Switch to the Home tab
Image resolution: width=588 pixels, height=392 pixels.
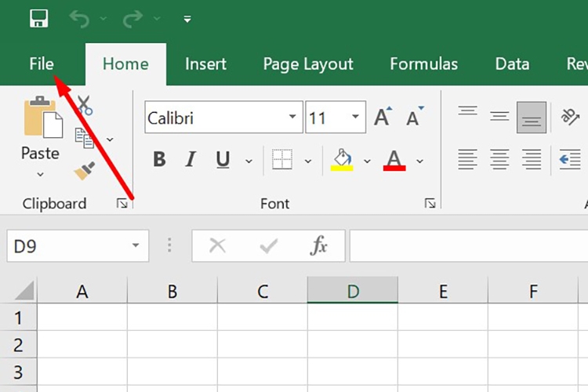point(125,64)
